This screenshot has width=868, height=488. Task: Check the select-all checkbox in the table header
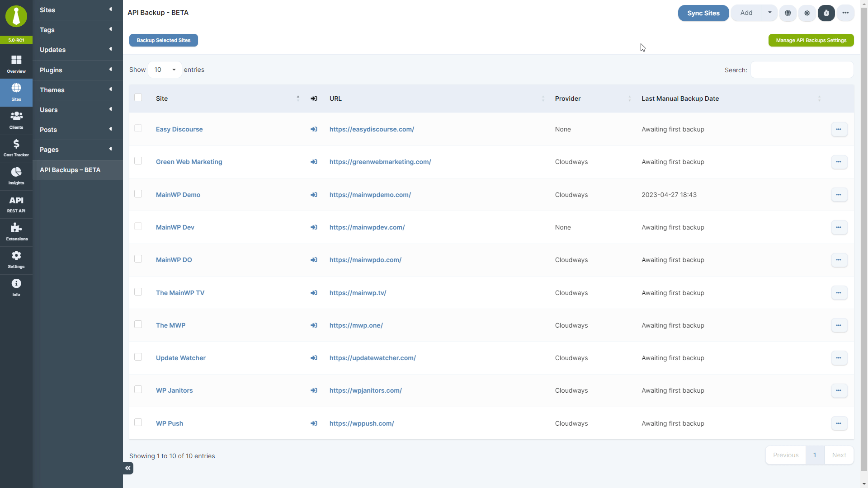tap(138, 98)
